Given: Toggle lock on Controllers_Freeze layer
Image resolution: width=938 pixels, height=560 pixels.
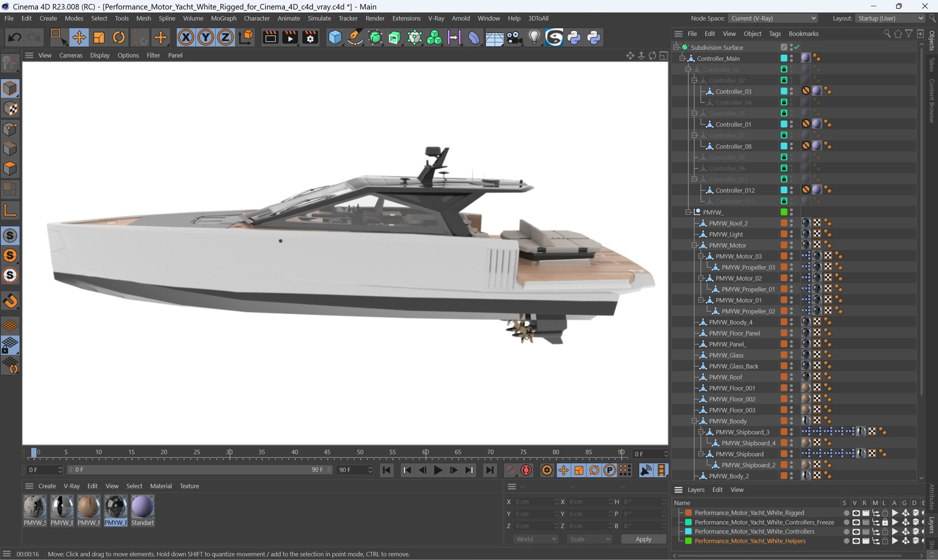Looking at the screenshot, I should [885, 522].
